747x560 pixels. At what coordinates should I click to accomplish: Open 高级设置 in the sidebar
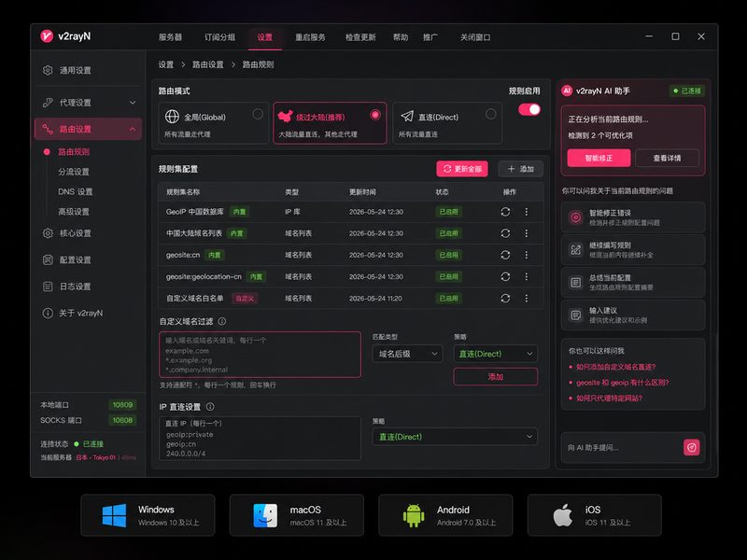click(74, 212)
